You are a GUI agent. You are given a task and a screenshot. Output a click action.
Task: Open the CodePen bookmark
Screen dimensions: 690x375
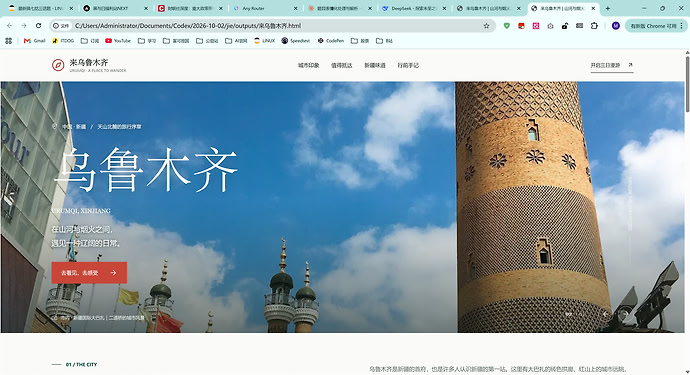click(331, 40)
